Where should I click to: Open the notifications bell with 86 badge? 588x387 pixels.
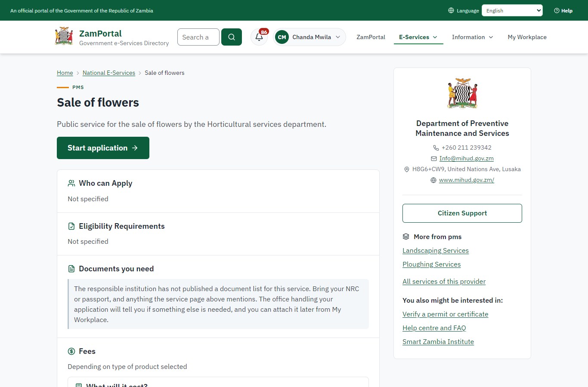click(259, 37)
